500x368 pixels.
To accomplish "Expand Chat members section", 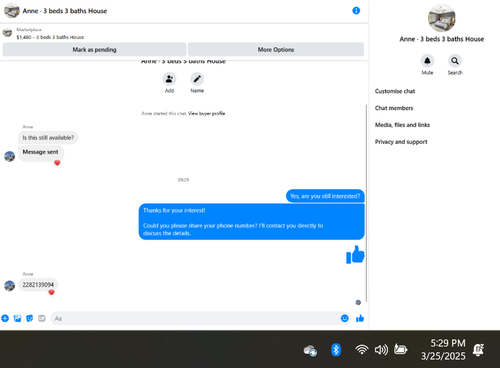I will click(394, 108).
